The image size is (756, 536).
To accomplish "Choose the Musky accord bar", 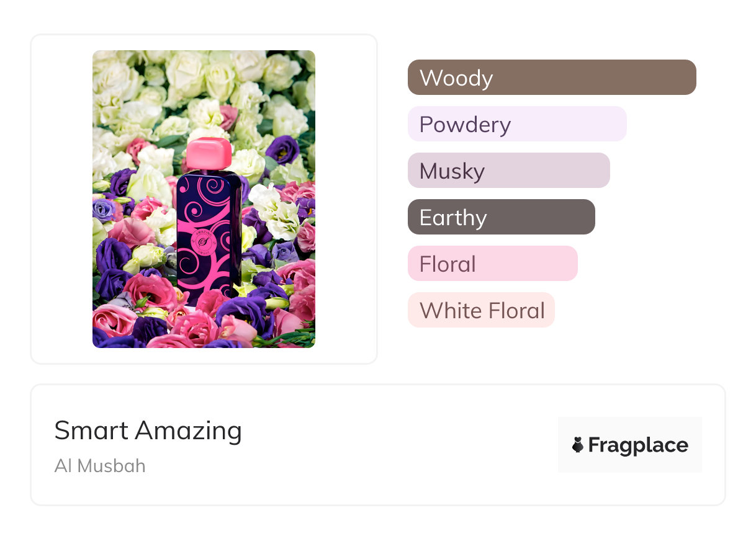I will point(508,171).
